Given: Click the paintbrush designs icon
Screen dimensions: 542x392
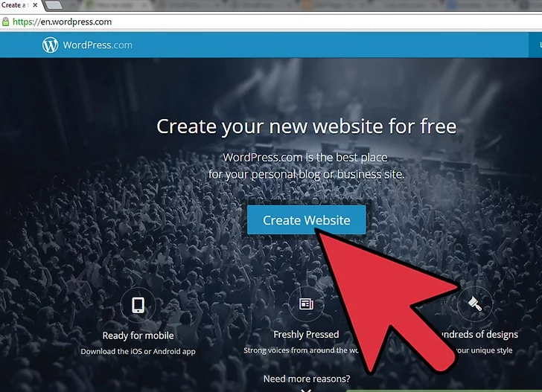Looking at the screenshot, I should 474,304.
